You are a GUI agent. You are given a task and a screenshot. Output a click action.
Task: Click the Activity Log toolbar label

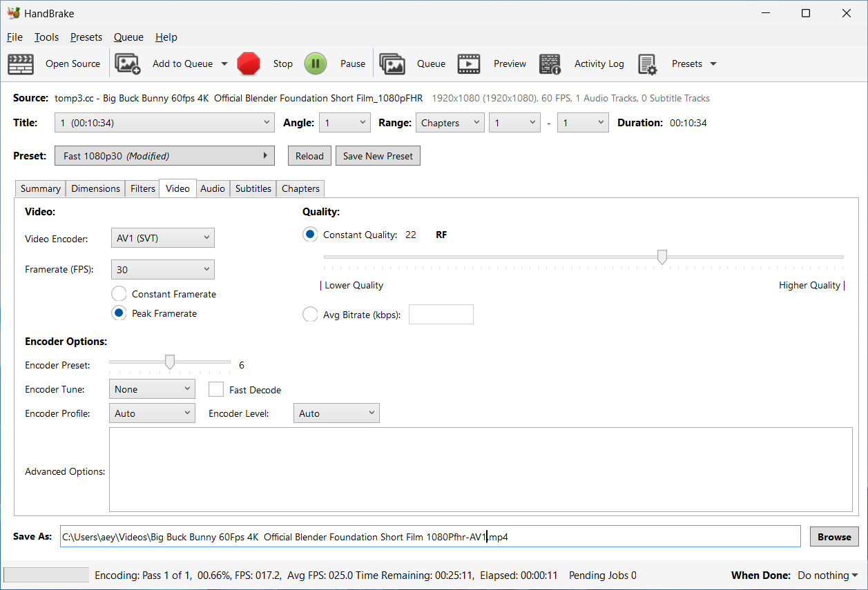point(599,63)
